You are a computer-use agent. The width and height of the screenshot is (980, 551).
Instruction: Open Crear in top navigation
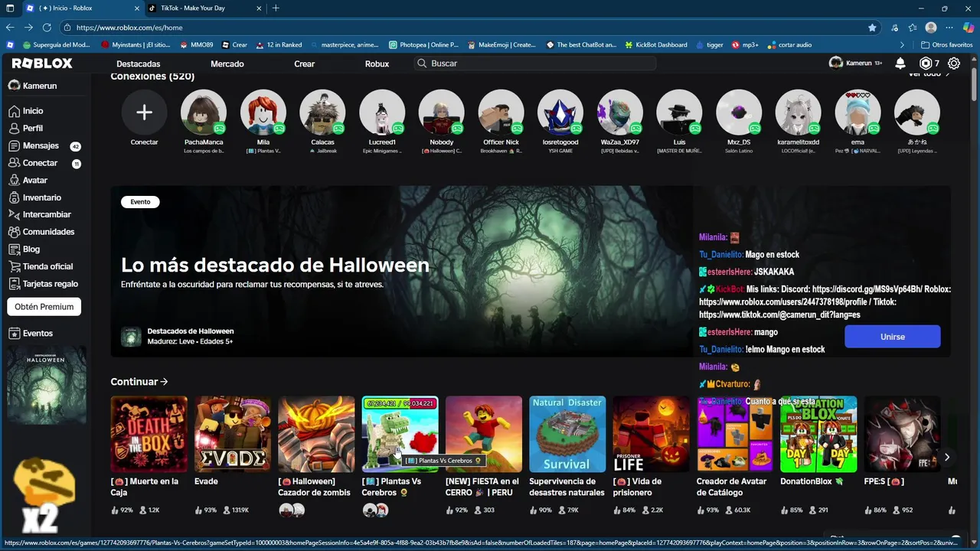tap(305, 64)
